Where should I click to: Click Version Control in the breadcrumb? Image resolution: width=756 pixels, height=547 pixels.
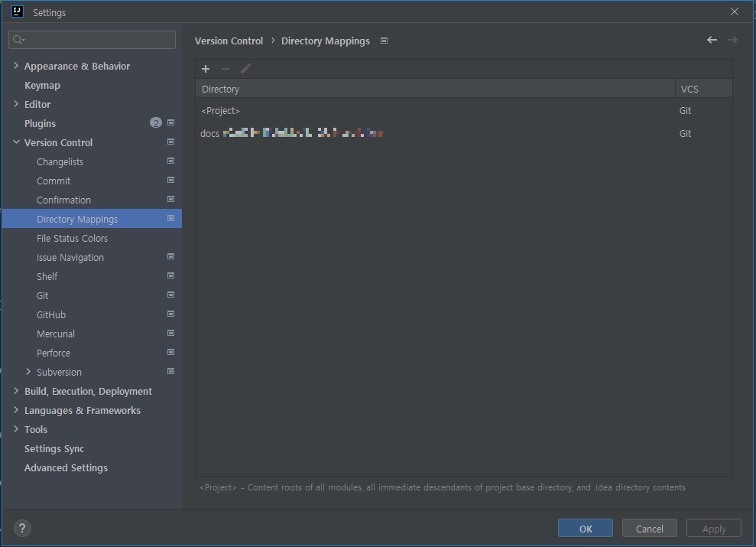pos(229,41)
